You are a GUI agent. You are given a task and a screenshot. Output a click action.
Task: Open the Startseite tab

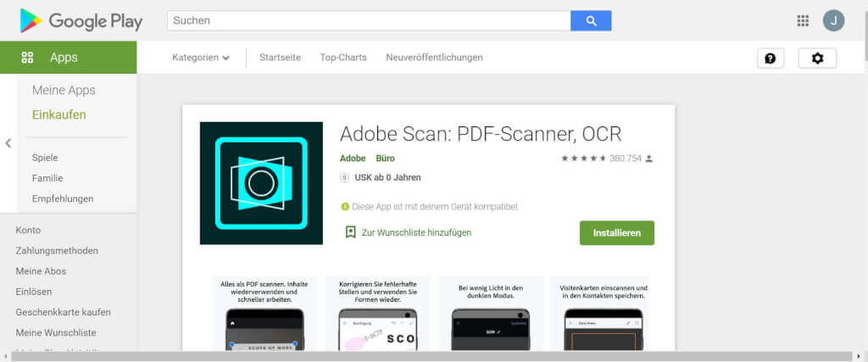click(x=280, y=58)
